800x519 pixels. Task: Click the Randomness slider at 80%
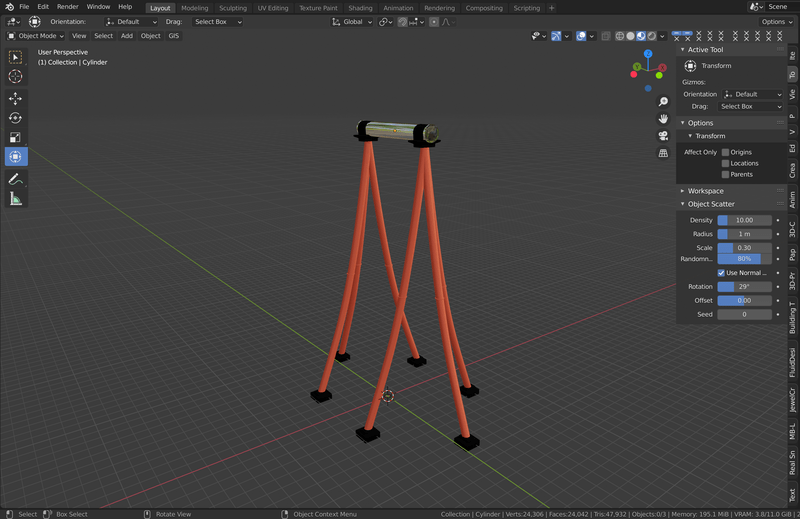743,259
